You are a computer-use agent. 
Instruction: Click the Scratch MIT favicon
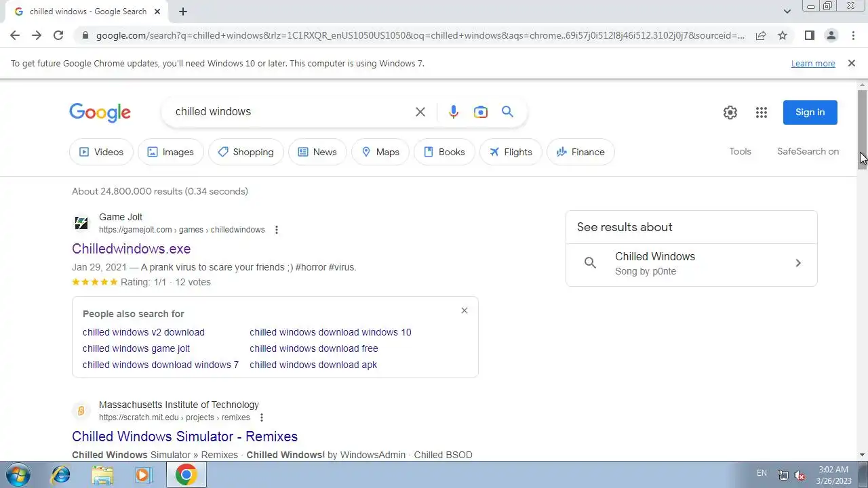pyautogui.click(x=81, y=411)
